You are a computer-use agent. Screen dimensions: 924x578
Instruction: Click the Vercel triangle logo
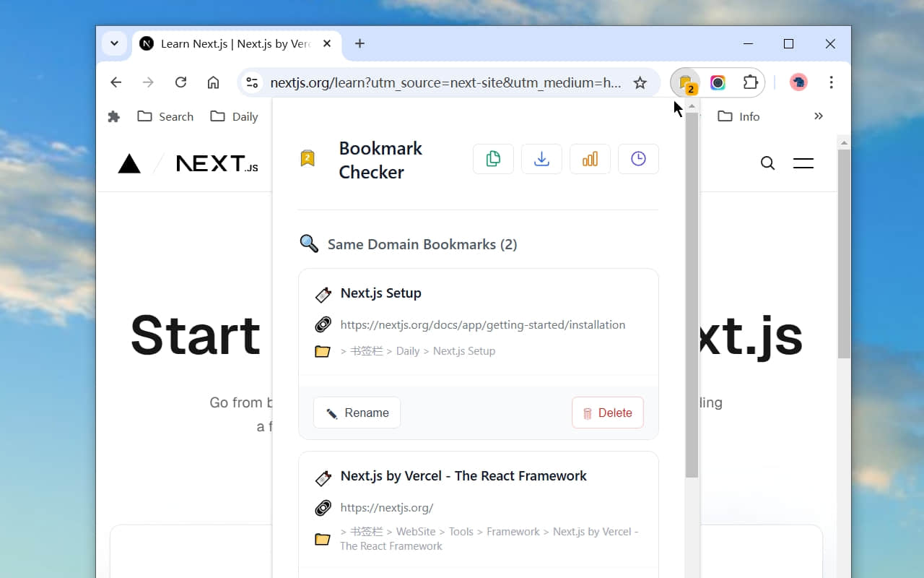pyautogui.click(x=129, y=164)
